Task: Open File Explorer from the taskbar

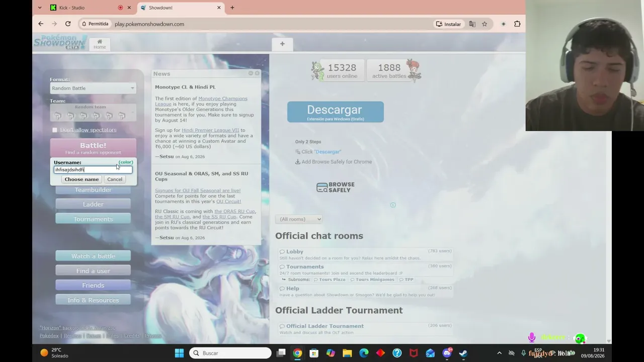Action: click(x=347, y=353)
